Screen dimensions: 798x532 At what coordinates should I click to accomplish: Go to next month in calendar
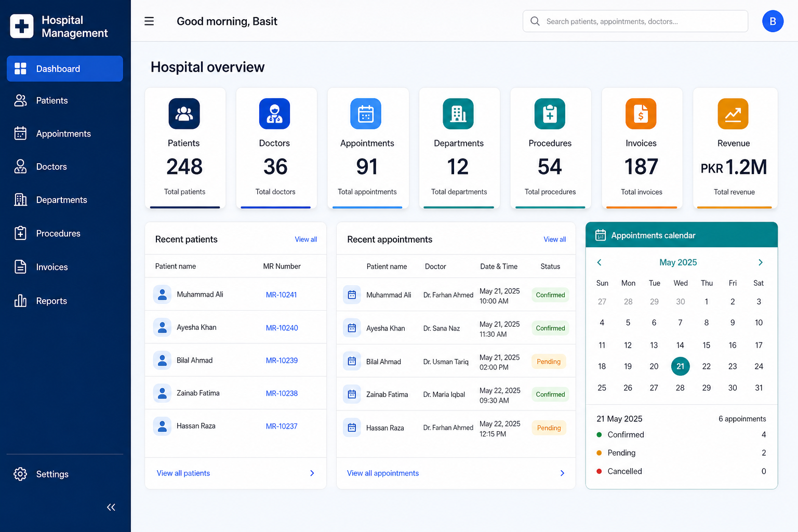point(761,262)
